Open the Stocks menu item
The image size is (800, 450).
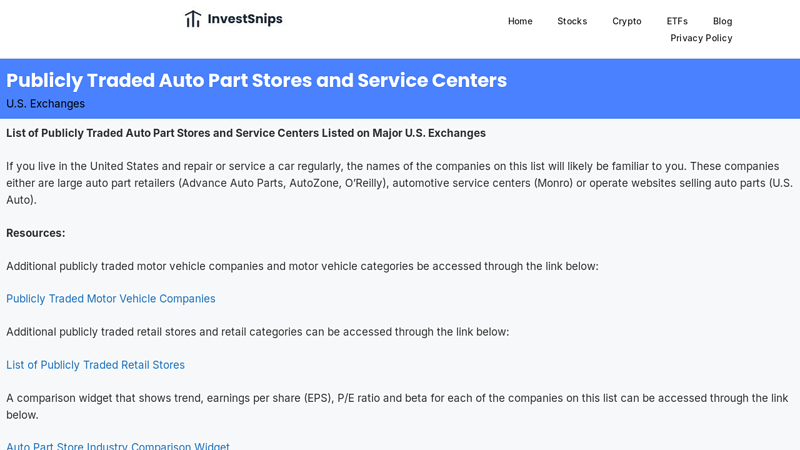pos(572,21)
